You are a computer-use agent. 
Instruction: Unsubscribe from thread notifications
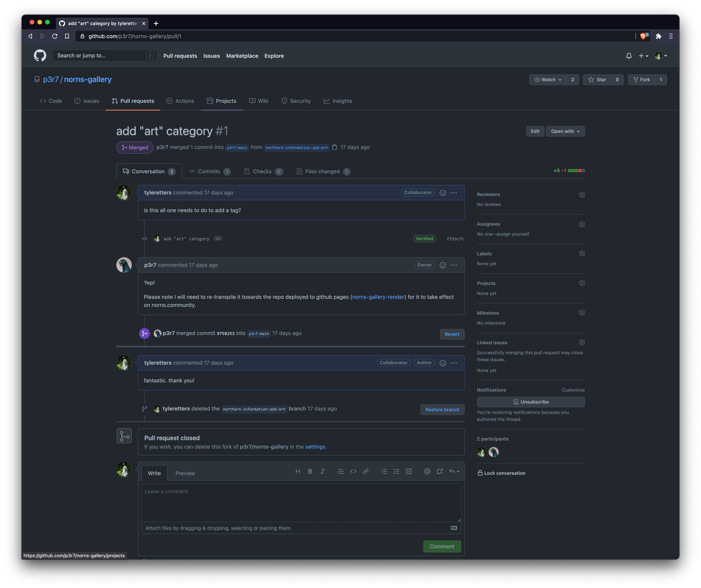[x=530, y=402]
